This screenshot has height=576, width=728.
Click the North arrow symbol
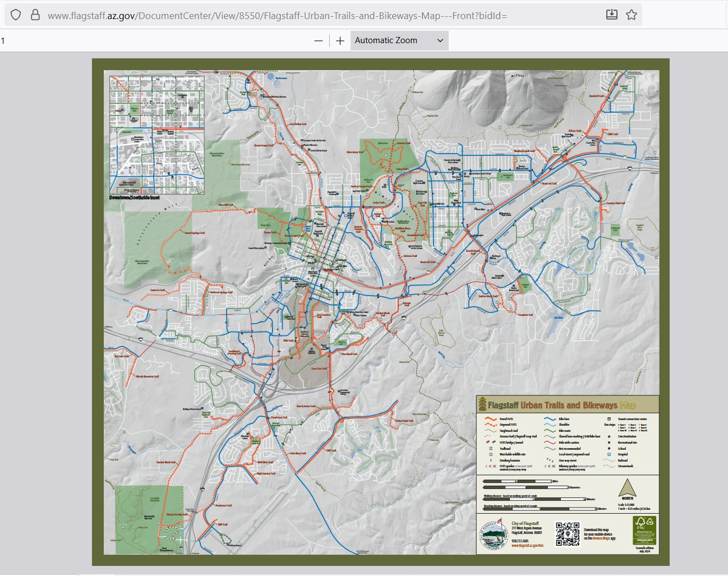coord(627,487)
